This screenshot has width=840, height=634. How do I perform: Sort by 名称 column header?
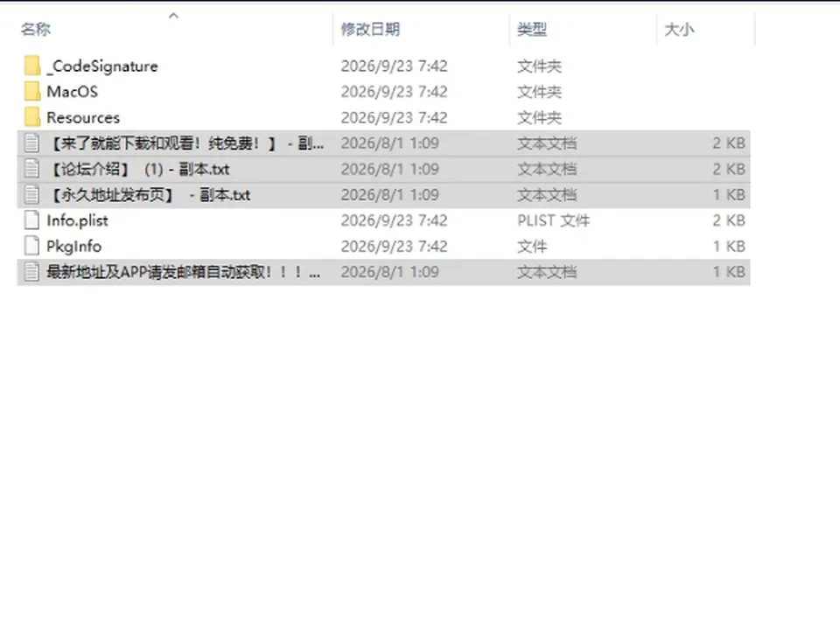[x=35, y=29]
